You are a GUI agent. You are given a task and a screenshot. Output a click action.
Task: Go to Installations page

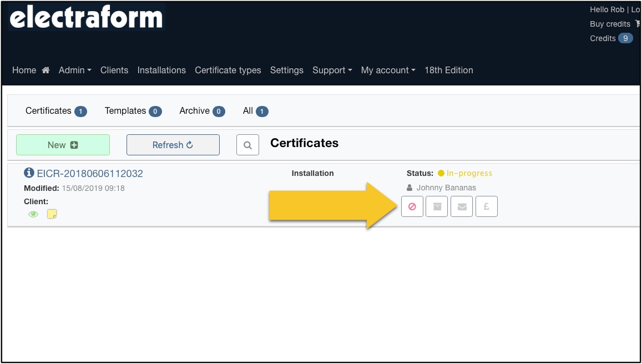[x=161, y=70]
